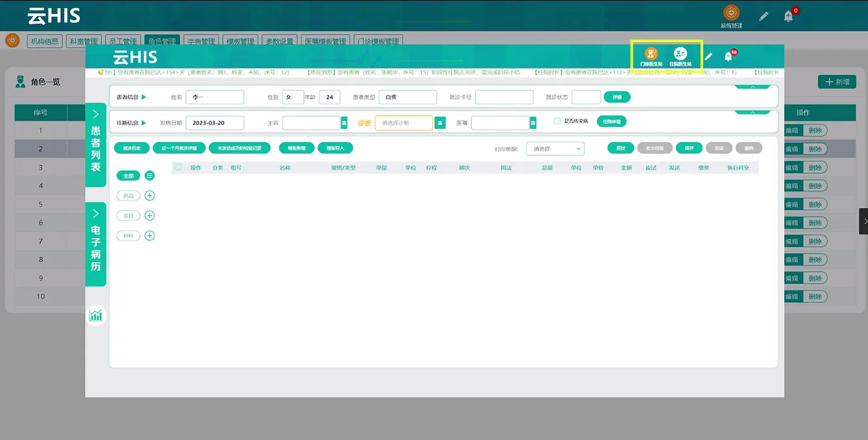The image size is (868, 440).
Task: Click the orange gear icon beside 机构信息 tab
Action: click(12, 40)
